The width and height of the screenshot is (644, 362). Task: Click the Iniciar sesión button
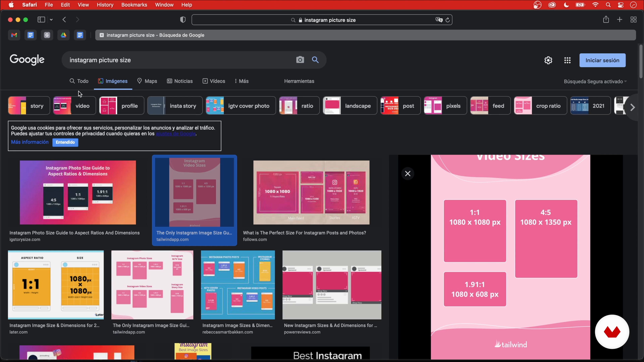[603, 60]
